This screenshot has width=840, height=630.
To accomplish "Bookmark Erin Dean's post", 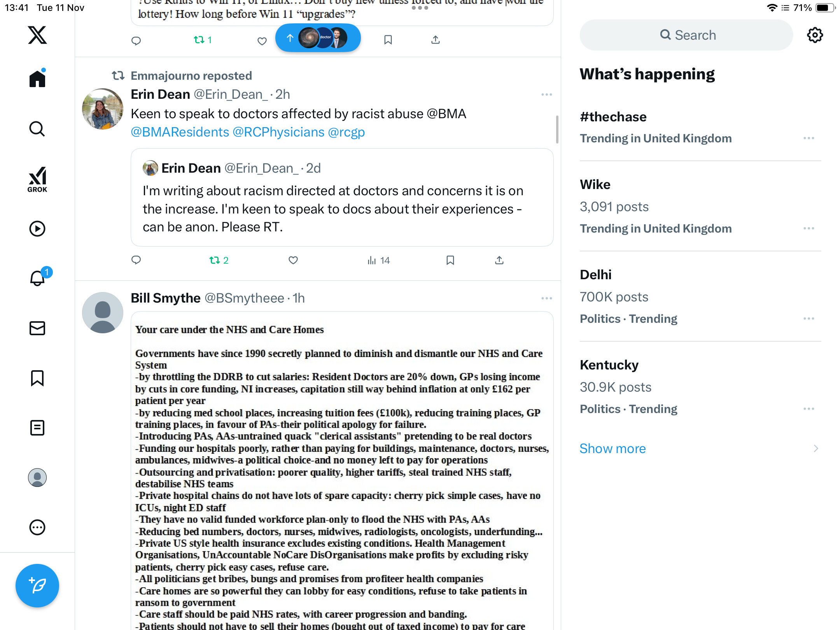I will [x=450, y=260].
